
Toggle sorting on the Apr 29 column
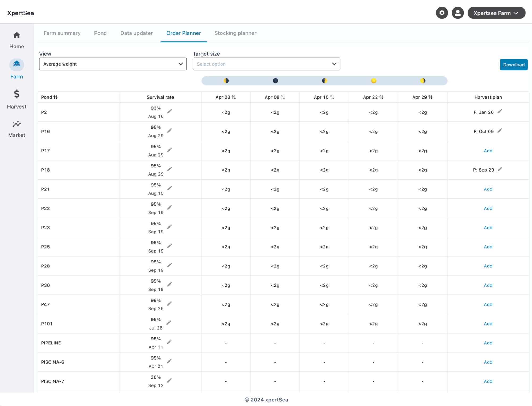[x=431, y=97]
